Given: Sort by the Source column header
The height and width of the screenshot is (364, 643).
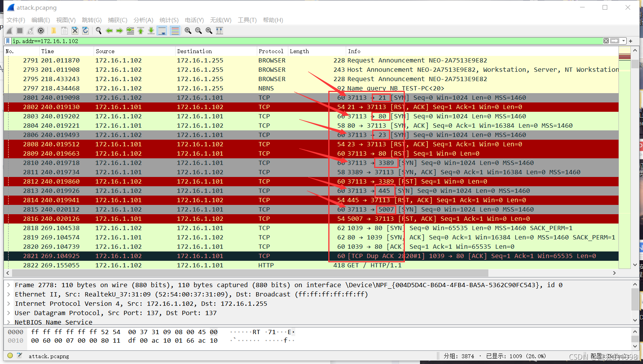Looking at the screenshot, I should [x=134, y=51].
